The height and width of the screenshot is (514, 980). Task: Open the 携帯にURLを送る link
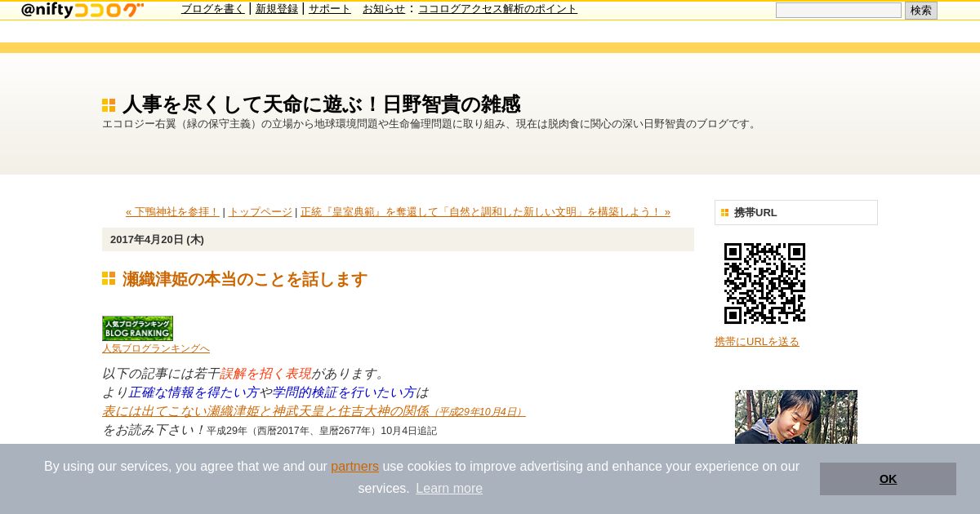coord(757,342)
